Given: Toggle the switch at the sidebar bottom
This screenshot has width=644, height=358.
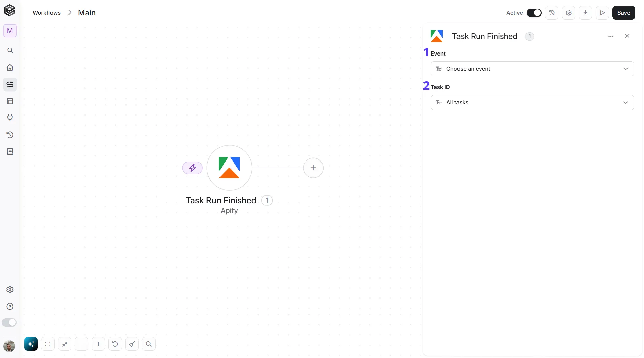Looking at the screenshot, I should 9,323.
